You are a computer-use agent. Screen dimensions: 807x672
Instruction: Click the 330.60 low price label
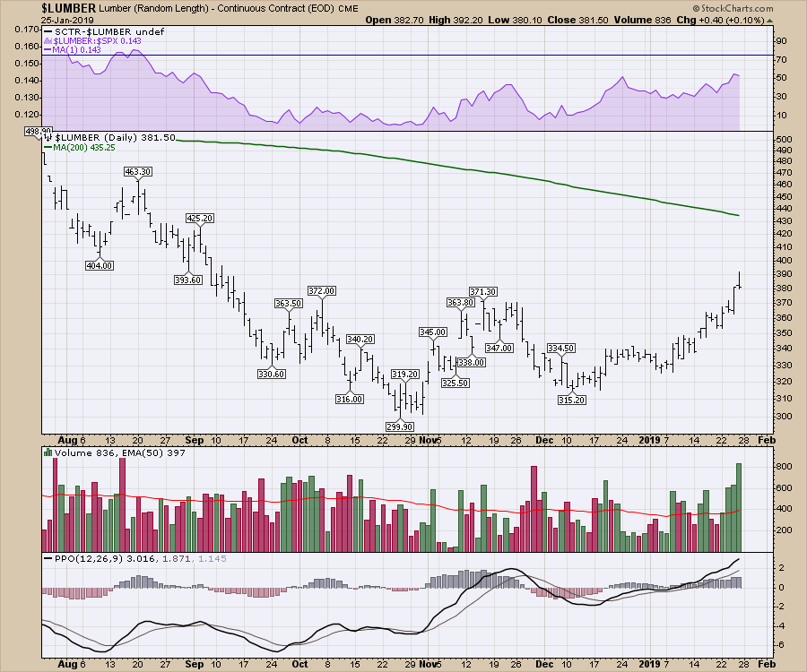[x=271, y=375]
